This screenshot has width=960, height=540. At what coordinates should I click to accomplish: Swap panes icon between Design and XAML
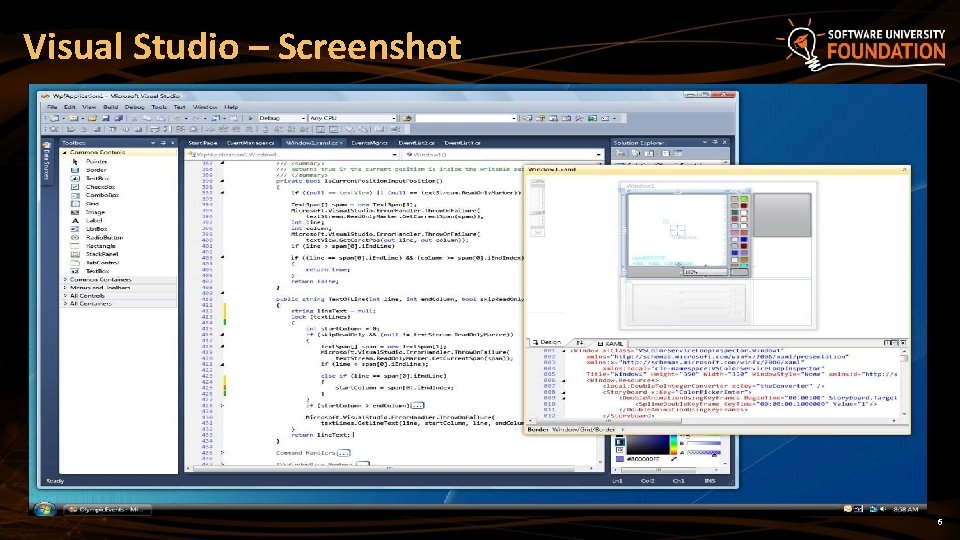[x=579, y=343]
